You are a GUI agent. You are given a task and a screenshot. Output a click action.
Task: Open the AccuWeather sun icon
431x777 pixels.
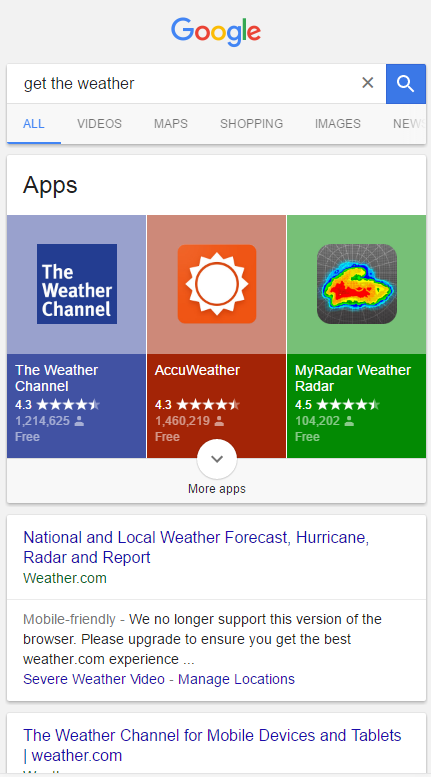coord(217,284)
